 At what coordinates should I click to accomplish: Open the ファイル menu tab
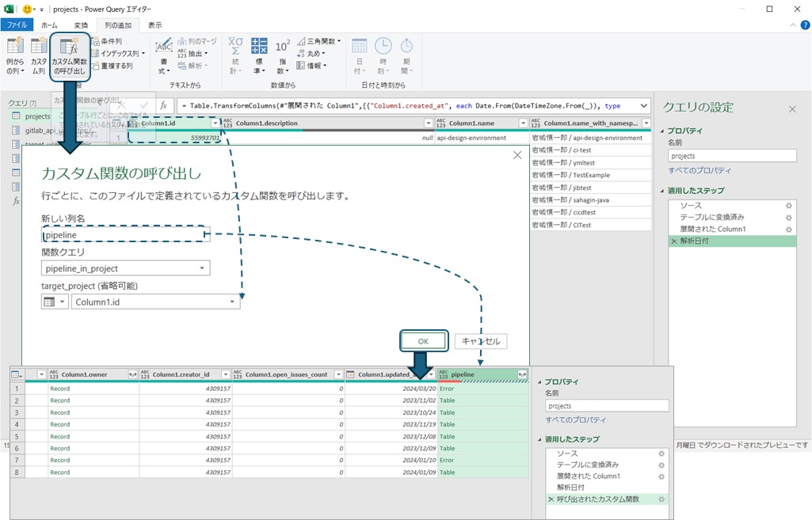pyautogui.click(x=17, y=25)
